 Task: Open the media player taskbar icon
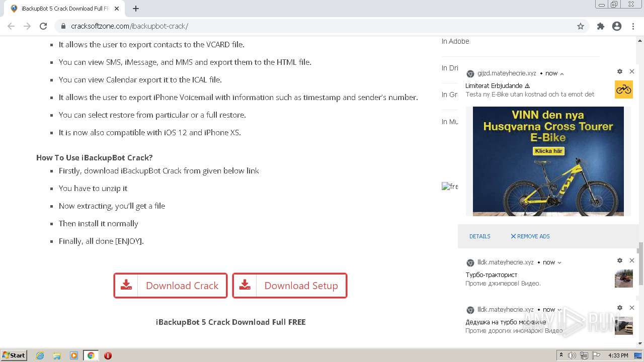coord(74,355)
